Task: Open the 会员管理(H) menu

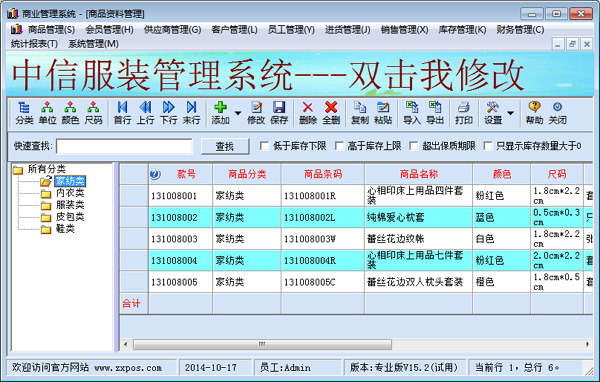Action: point(109,29)
